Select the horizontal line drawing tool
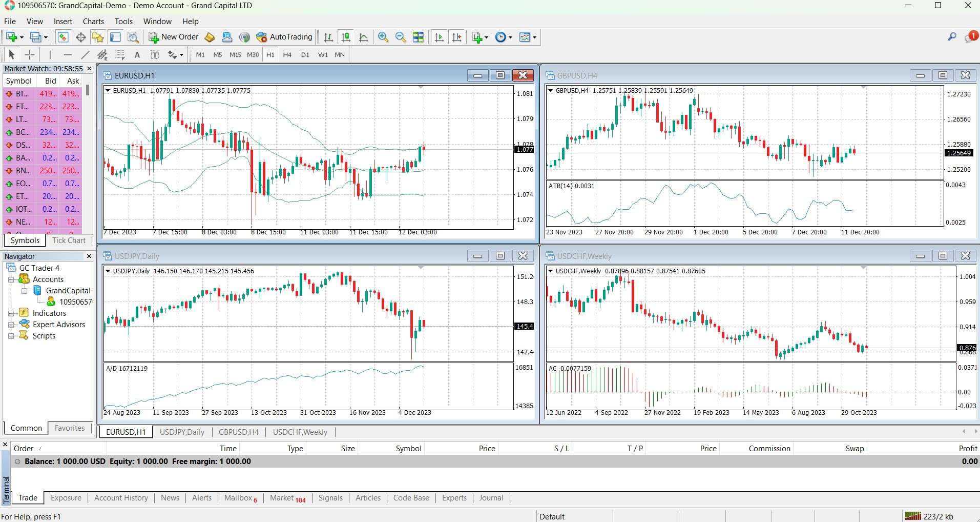 [x=68, y=55]
